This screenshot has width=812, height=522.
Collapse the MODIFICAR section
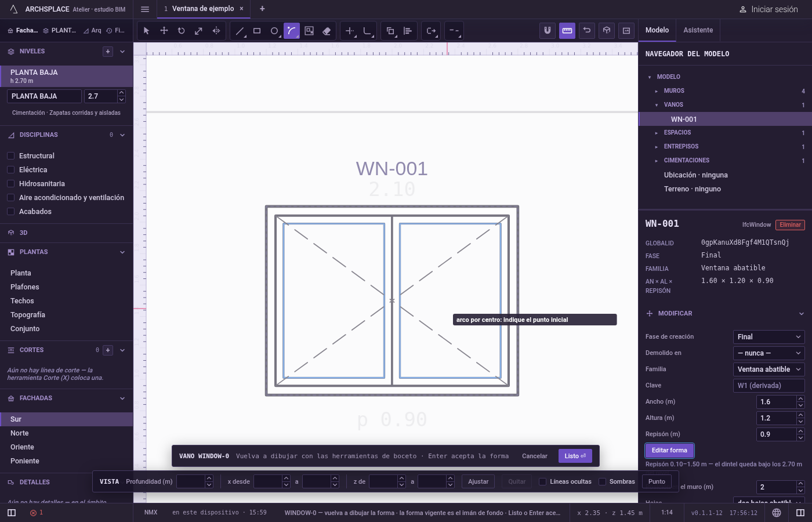[802, 314]
